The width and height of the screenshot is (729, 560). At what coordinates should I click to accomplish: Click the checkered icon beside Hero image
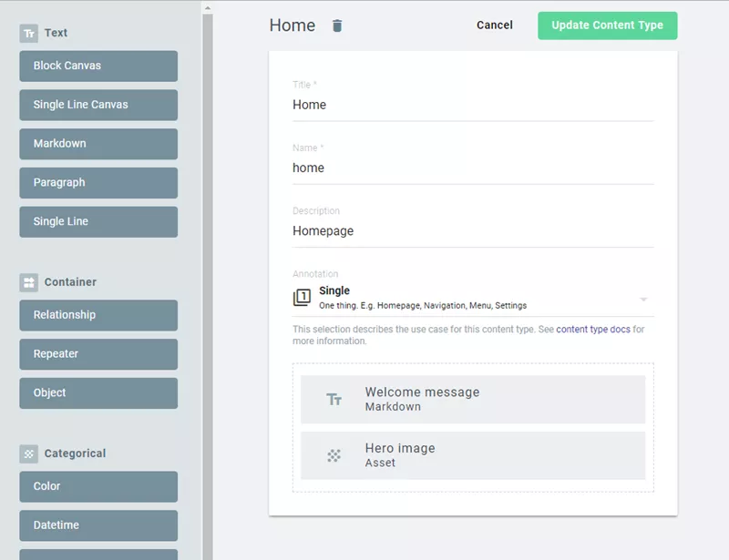pos(334,455)
